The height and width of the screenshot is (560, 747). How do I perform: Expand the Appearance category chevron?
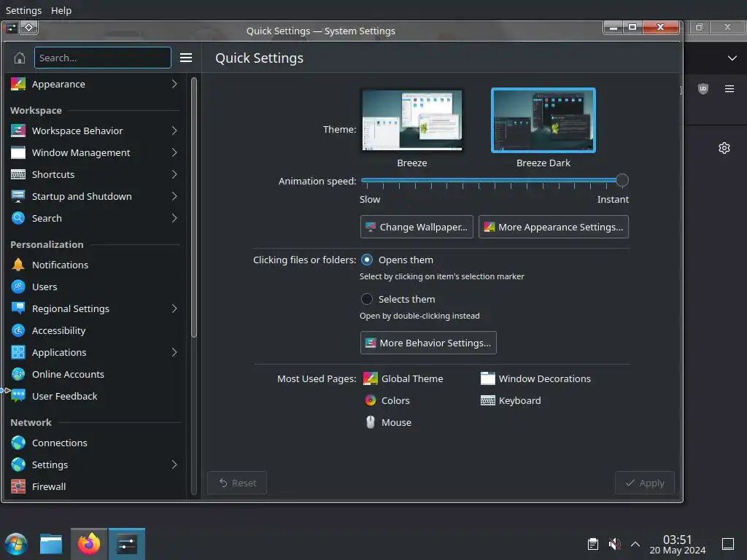[174, 85]
